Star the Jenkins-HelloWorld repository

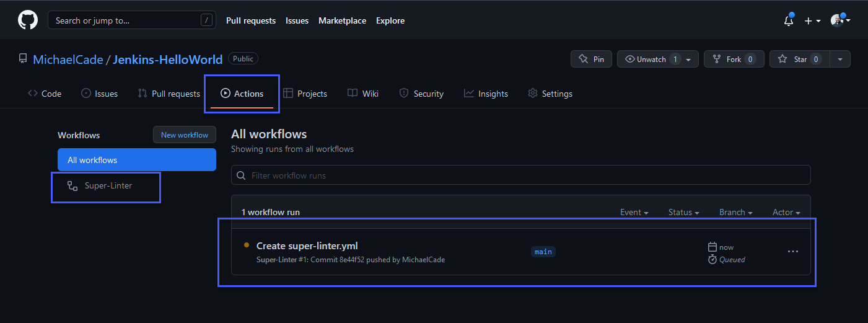coord(800,59)
